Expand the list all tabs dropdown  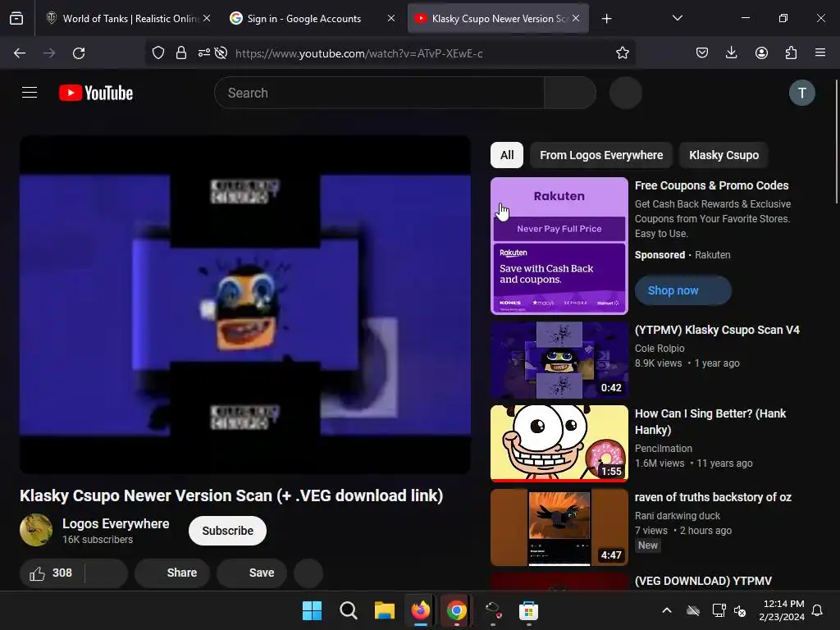(677, 19)
